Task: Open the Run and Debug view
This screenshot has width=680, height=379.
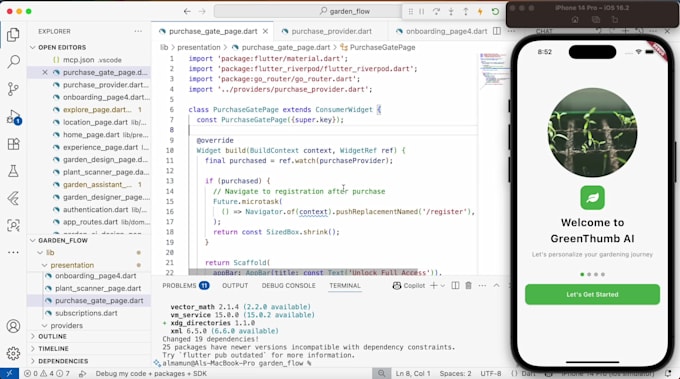Action: [x=13, y=117]
